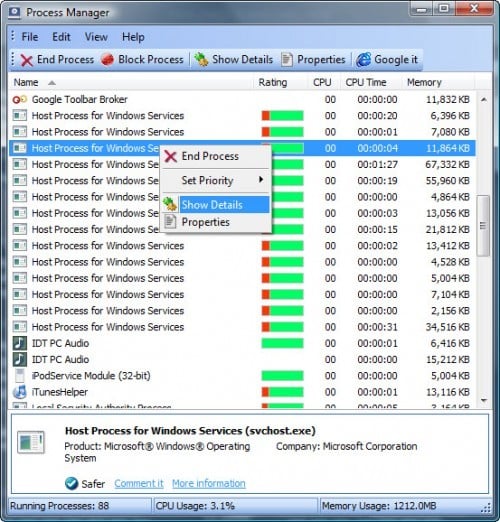This screenshot has width=500, height=522.
Task: Click the Comment it link
Action: point(139,483)
